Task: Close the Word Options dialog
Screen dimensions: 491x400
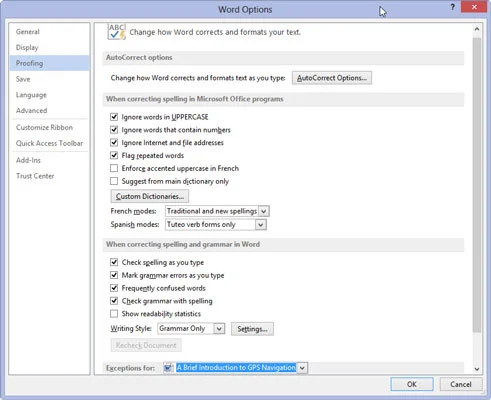Action: point(474,7)
